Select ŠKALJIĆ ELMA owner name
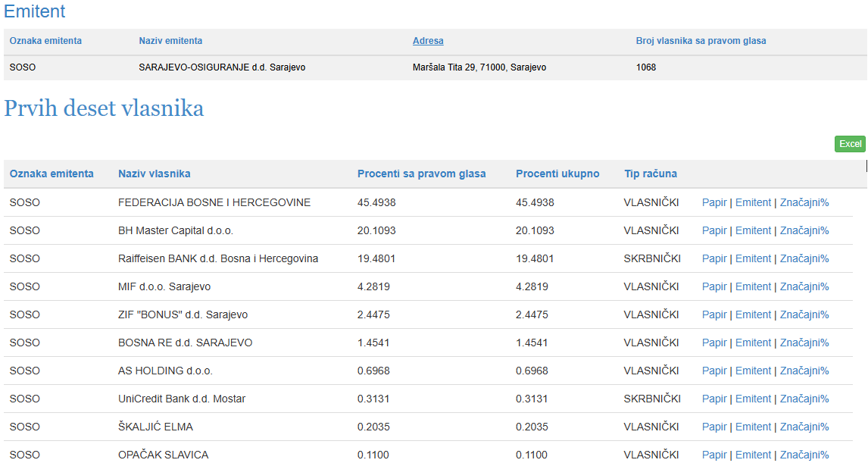The image size is (868, 463). (x=155, y=427)
